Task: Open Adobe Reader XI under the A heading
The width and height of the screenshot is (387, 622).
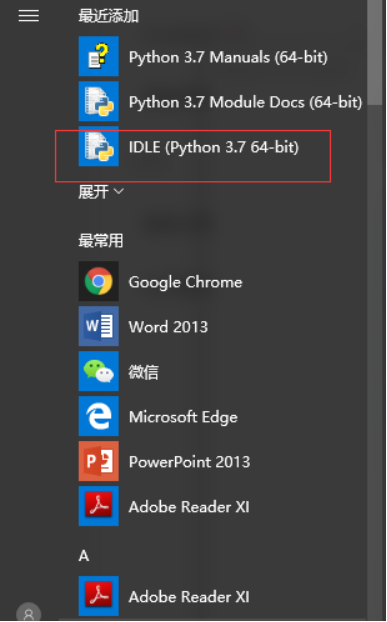Action: tap(164, 596)
